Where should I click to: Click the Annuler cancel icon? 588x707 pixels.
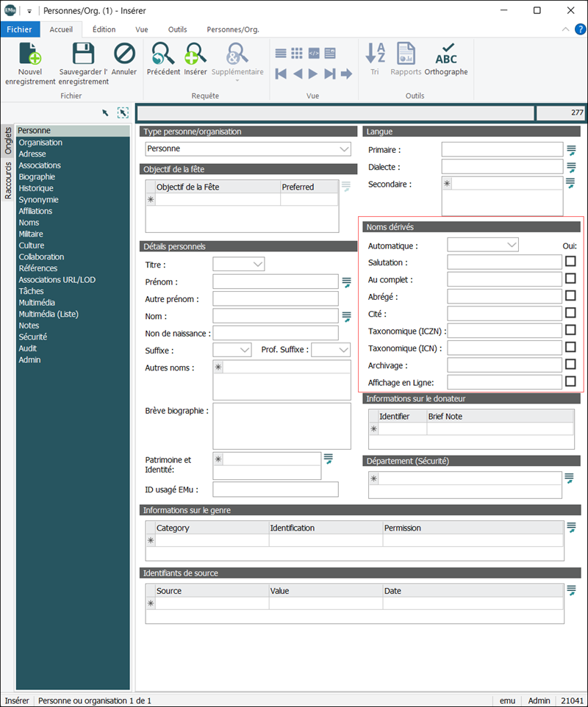124,54
